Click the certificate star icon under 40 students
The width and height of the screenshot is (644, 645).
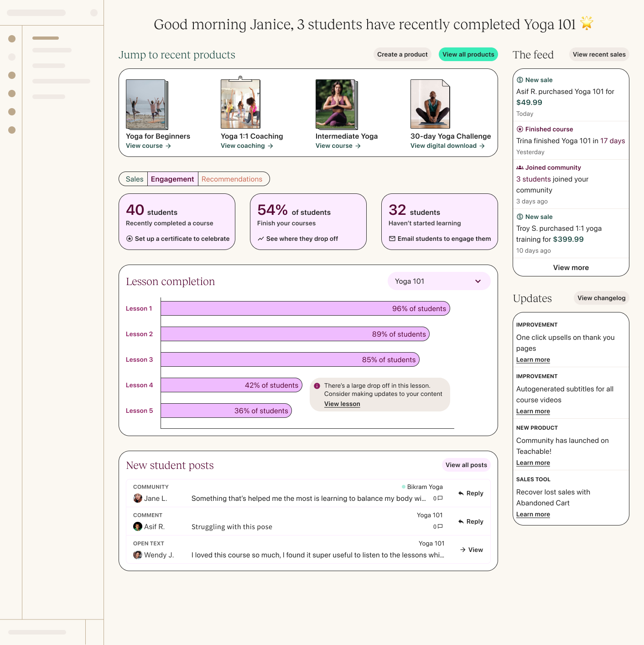(x=130, y=239)
